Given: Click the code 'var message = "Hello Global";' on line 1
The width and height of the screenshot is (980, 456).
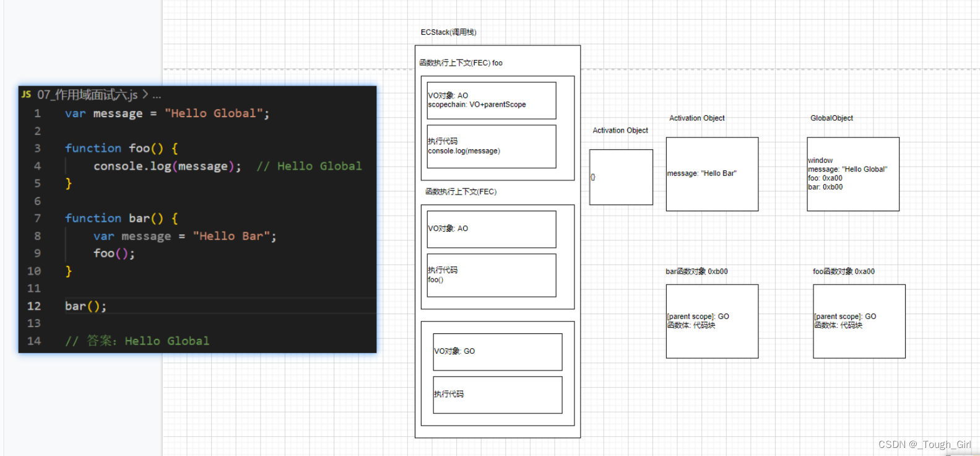Looking at the screenshot, I should tap(167, 113).
